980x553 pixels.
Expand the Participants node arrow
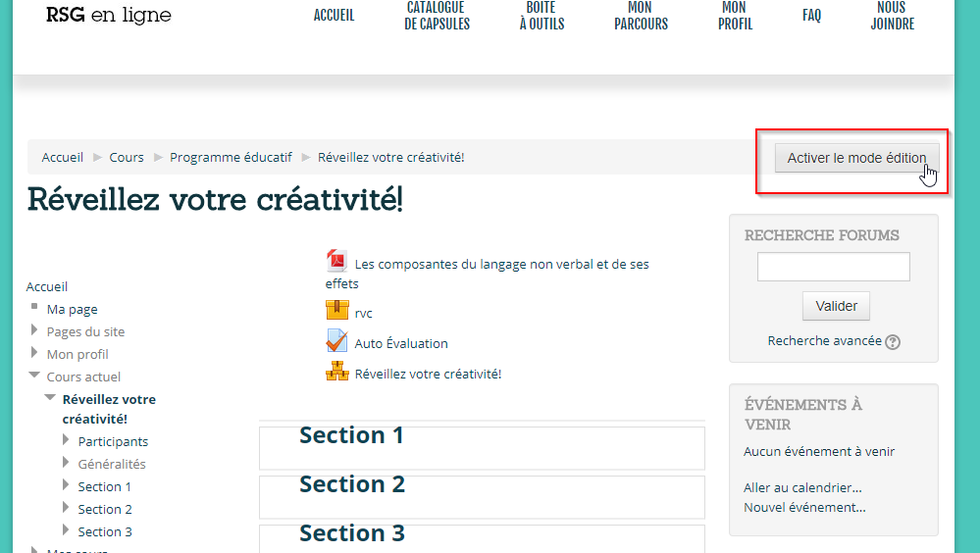[x=67, y=440]
